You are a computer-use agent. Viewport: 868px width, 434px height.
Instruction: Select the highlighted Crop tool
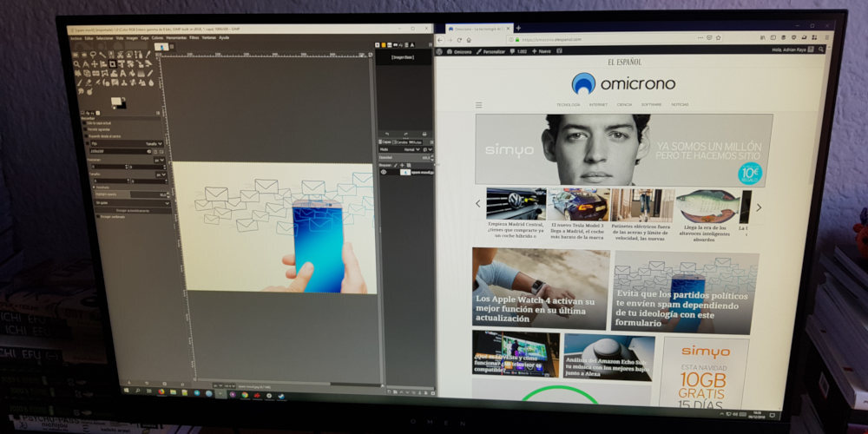tap(112, 63)
